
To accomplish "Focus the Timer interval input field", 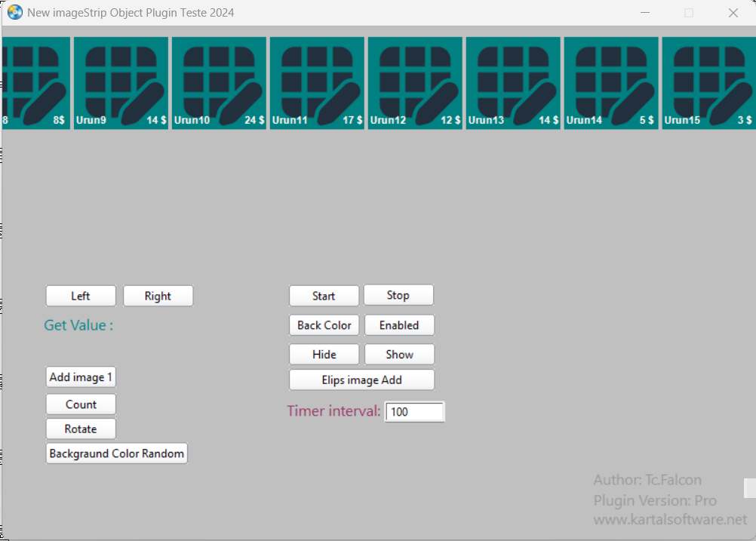I will [415, 412].
